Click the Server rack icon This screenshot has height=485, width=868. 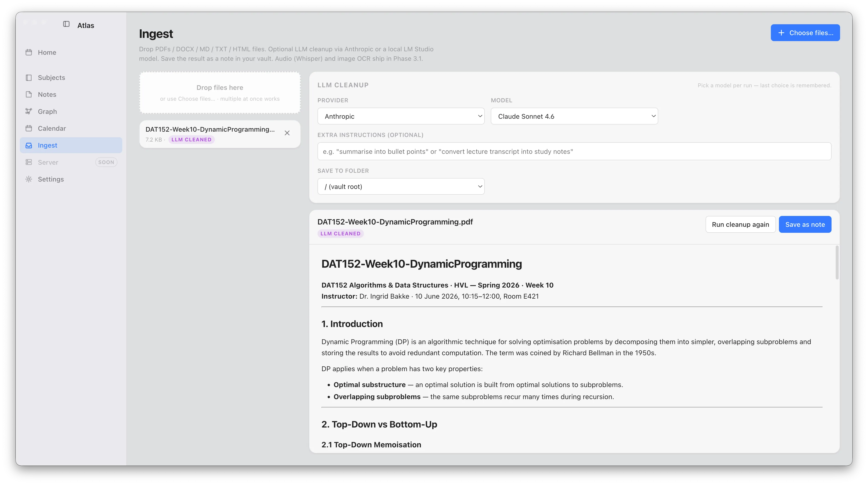pyautogui.click(x=29, y=162)
